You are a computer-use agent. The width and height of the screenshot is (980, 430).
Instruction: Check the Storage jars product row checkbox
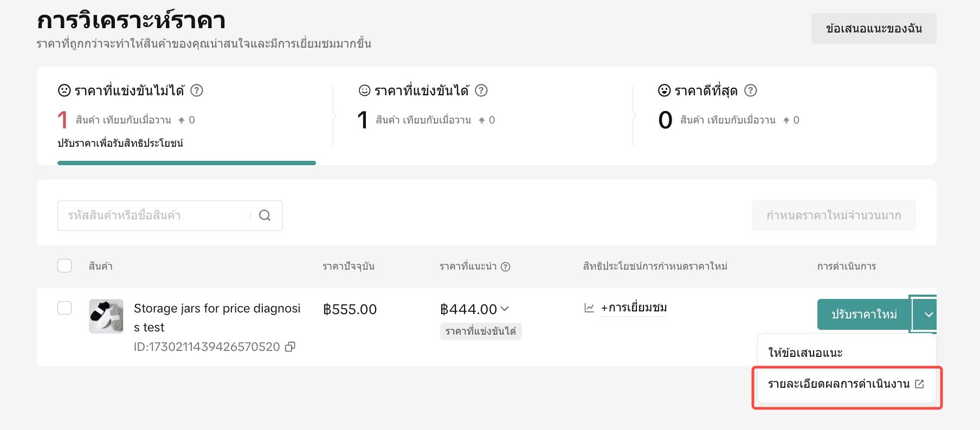(x=65, y=308)
